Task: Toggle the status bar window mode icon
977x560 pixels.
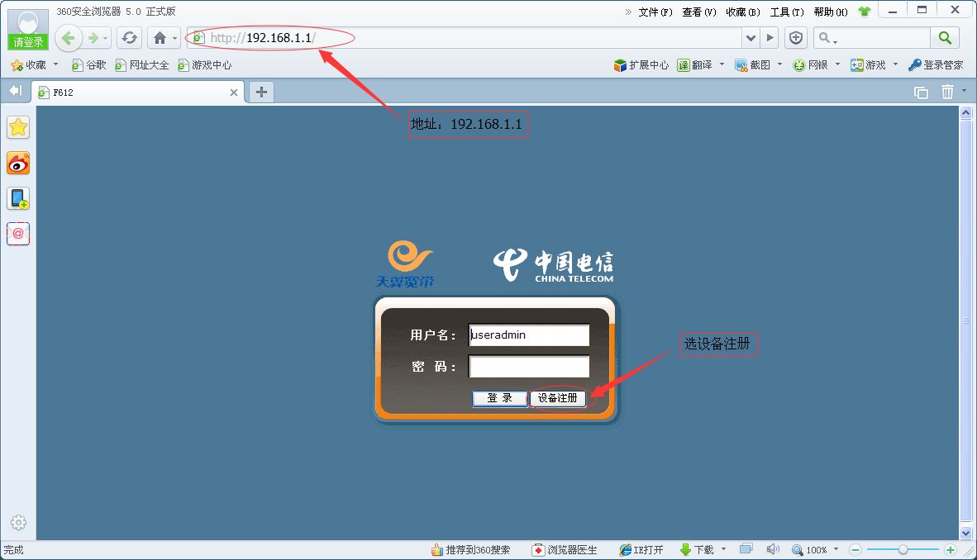Action: click(746, 548)
